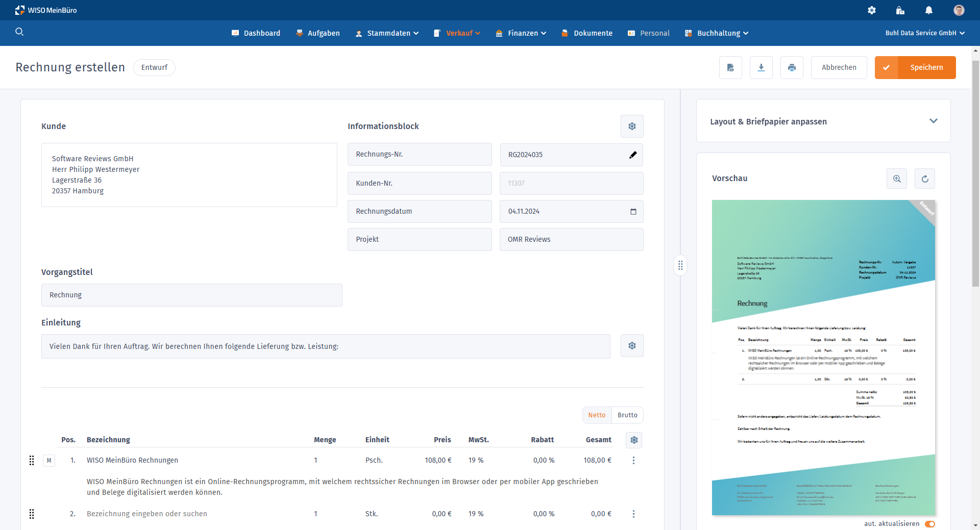Click the print invoice icon
Image resolution: width=980 pixels, height=530 pixels.
(792, 67)
